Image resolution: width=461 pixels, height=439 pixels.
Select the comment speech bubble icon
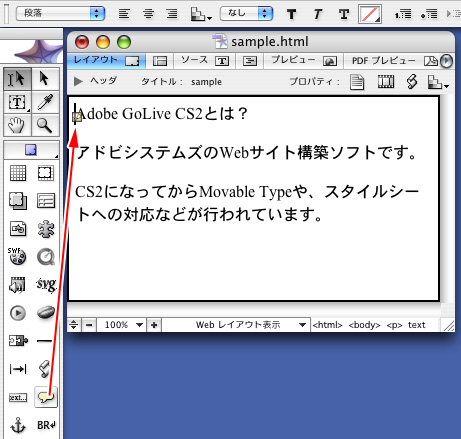(x=46, y=397)
